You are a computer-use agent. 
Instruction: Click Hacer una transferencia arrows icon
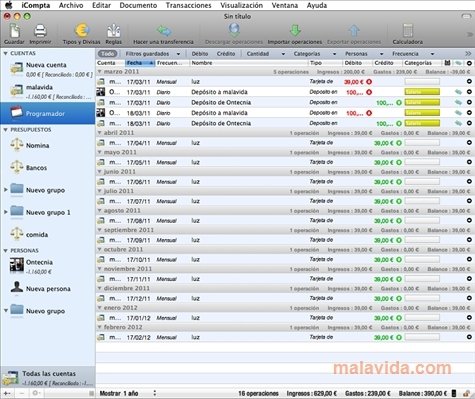[x=164, y=31]
